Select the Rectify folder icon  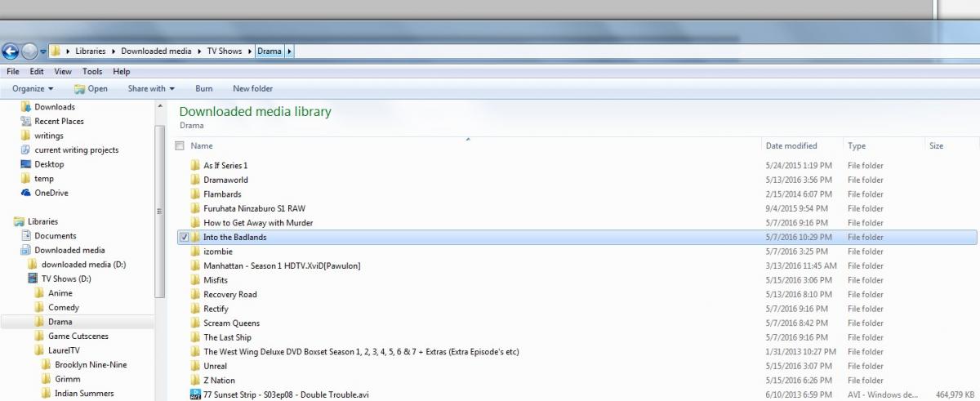tap(194, 309)
